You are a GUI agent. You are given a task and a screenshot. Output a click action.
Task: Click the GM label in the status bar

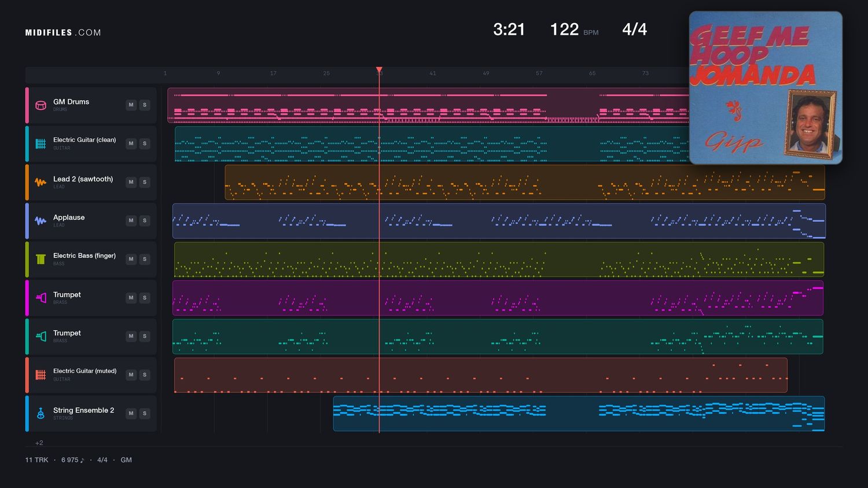[126, 460]
